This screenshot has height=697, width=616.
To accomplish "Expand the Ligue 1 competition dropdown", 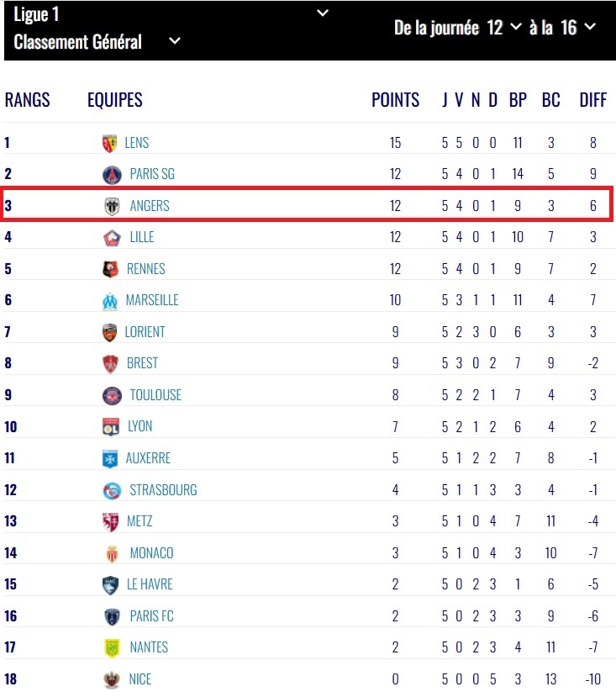I will pyautogui.click(x=323, y=13).
